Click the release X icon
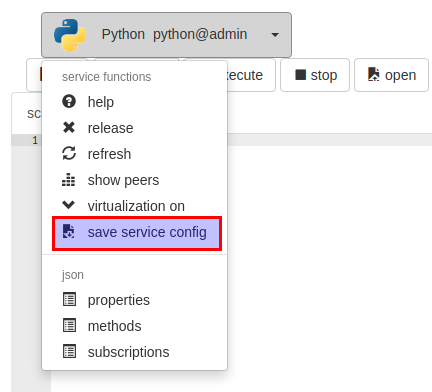 click(69, 127)
